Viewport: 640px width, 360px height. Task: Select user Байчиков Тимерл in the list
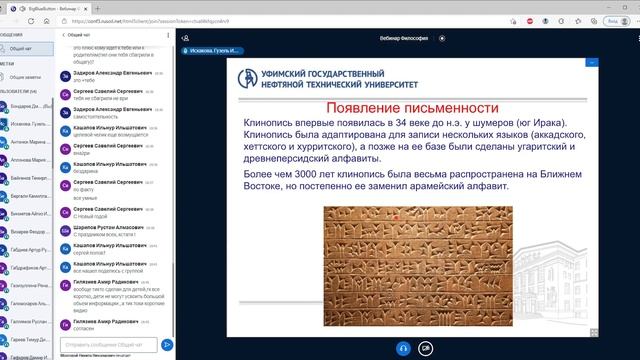click(26, 178)
